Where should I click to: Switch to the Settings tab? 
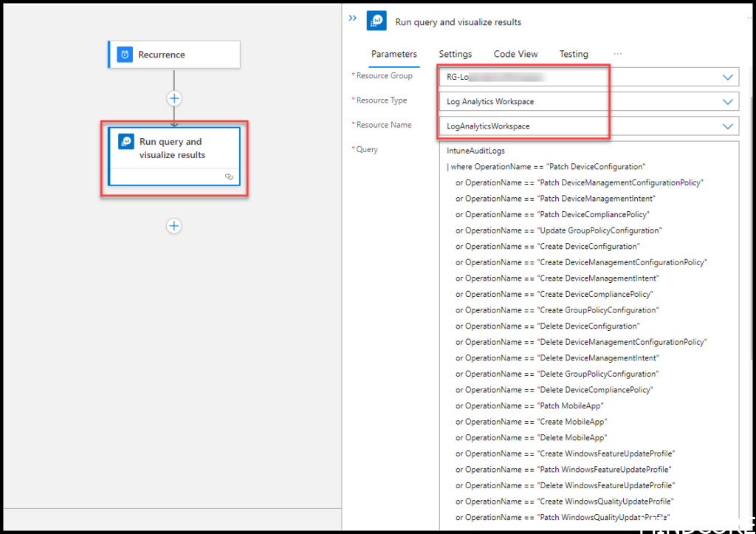point(455,54)
